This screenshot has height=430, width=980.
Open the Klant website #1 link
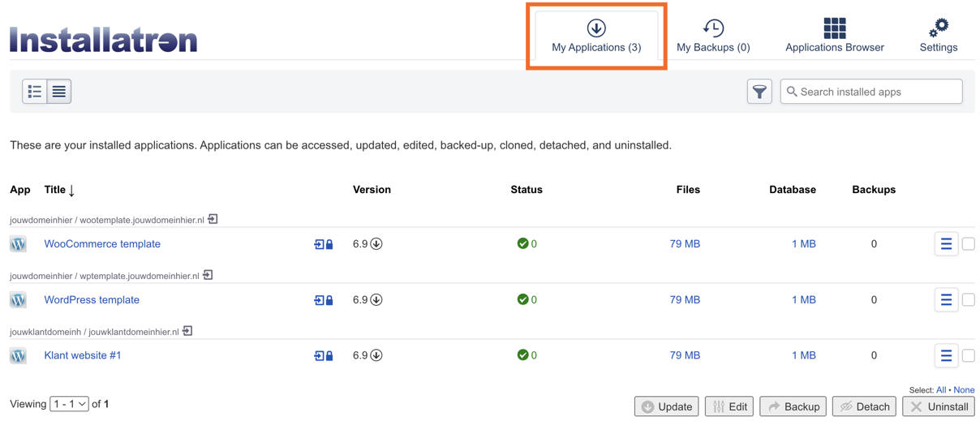point(83,355)
